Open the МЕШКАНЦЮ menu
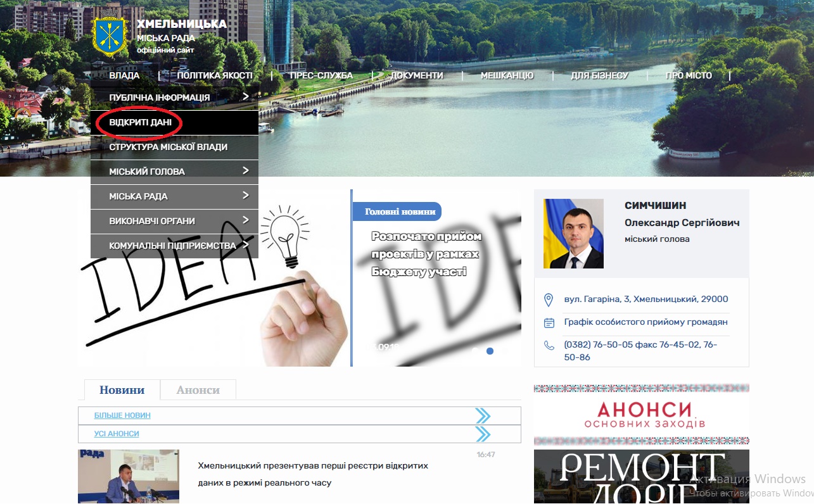814x504 pixels. tap(507, 75)
